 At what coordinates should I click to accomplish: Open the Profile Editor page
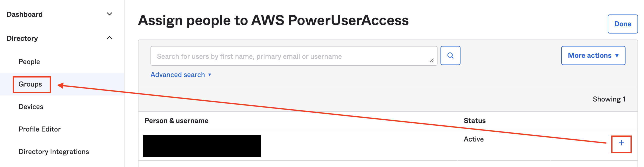coord(40,129)
